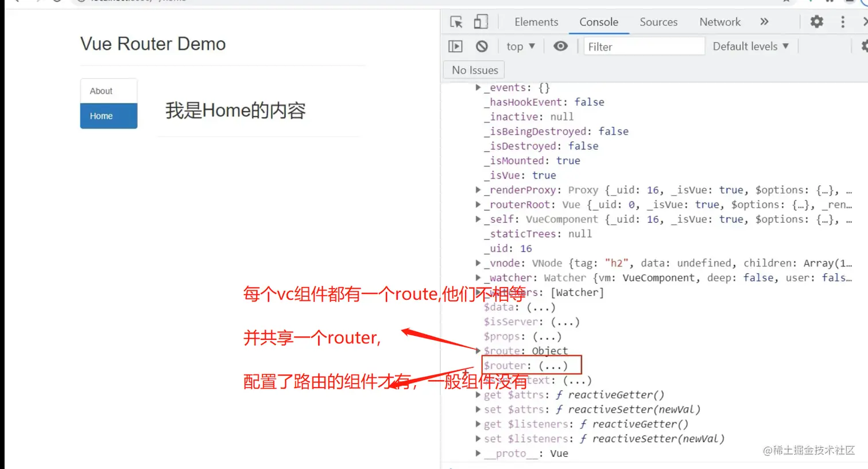Expand get $attrs reactiveGetter

[478, 395]
